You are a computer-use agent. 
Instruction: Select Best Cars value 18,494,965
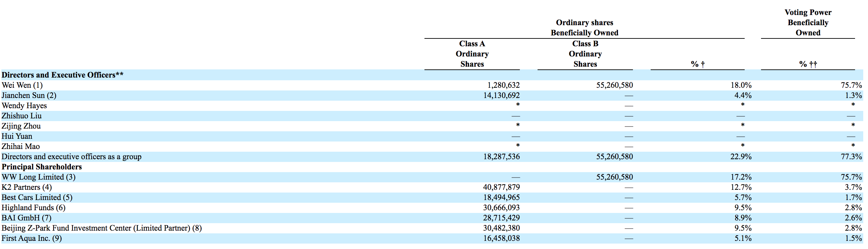click(x=501, y=198)
